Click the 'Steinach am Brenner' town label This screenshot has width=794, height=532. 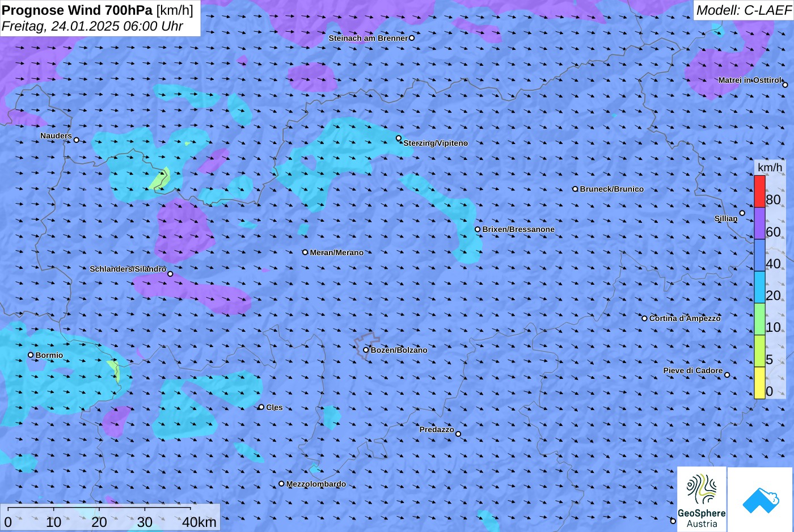click(368, 38)
